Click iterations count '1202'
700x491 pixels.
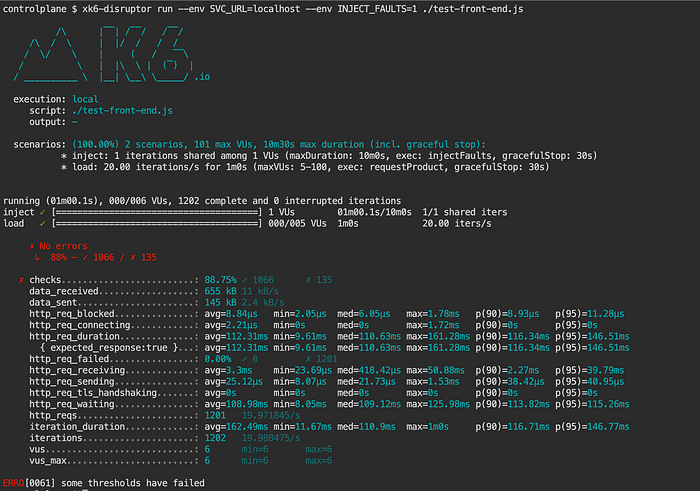point(215,438)
